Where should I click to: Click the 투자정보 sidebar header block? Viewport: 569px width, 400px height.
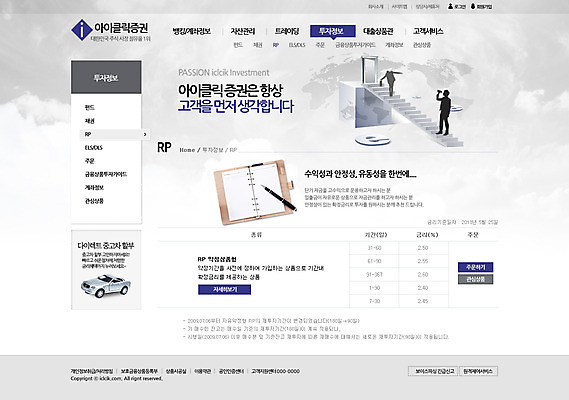(106, 77)
